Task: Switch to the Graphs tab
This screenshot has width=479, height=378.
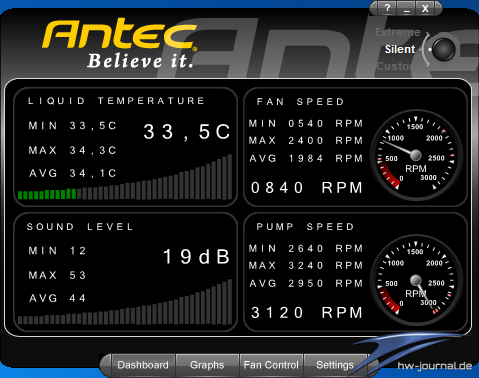Action: click(207, 365)
